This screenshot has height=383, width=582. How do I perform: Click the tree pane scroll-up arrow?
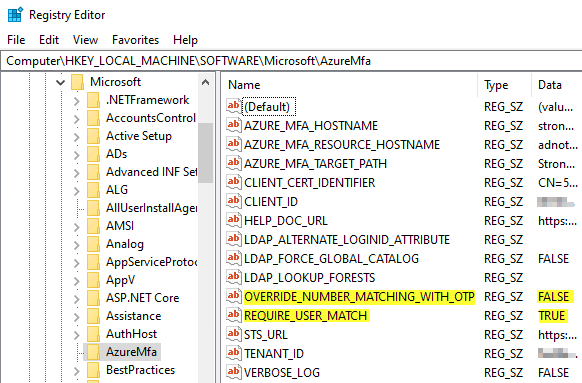[x=206, y=82]
